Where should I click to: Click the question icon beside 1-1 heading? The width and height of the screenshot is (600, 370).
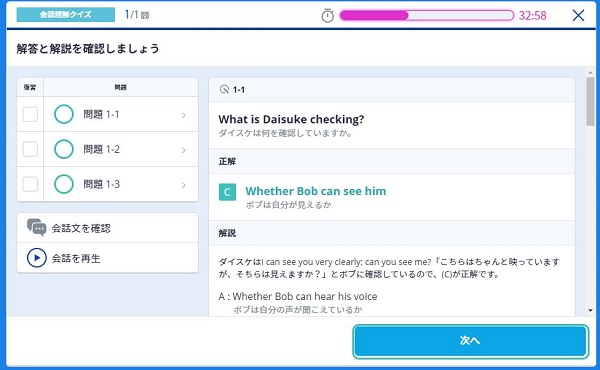click(224, 90)
